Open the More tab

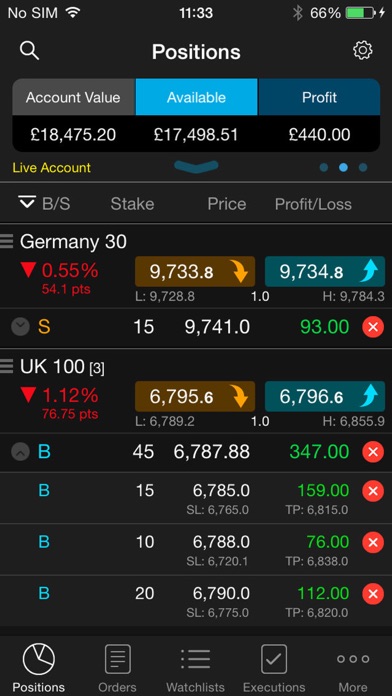pos(353,668)
